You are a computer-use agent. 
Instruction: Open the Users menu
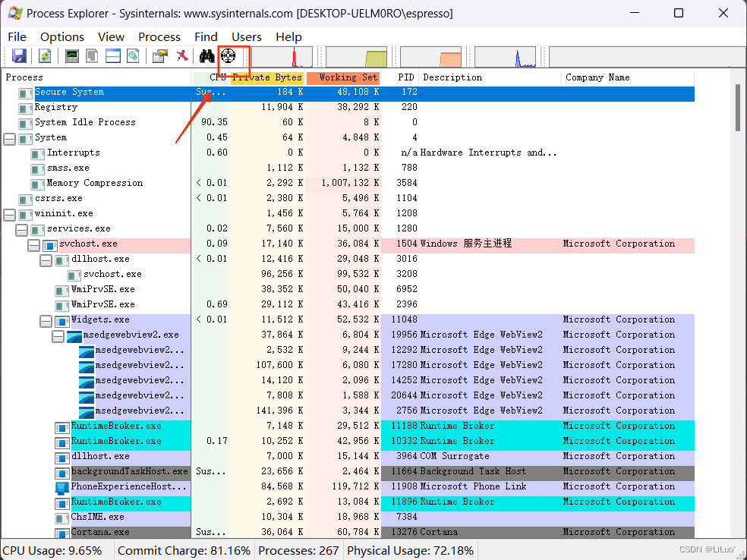click(x=246, y=36)
